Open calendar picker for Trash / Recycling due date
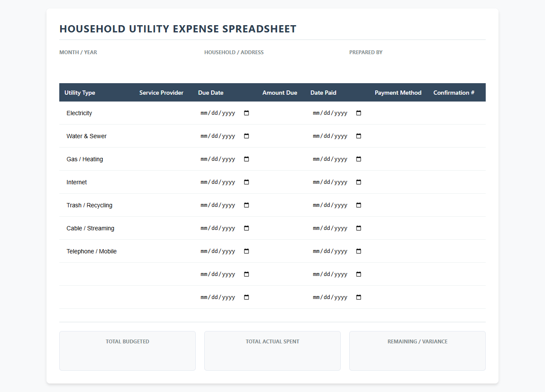This screenshot has height=392, width=545. [x=246, y=205]
